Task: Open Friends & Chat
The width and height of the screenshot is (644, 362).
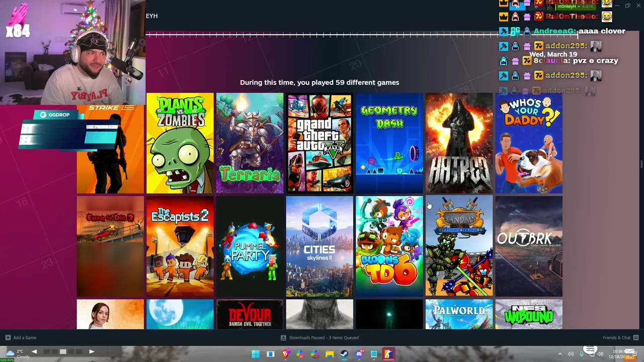Action: click(616, 338)
